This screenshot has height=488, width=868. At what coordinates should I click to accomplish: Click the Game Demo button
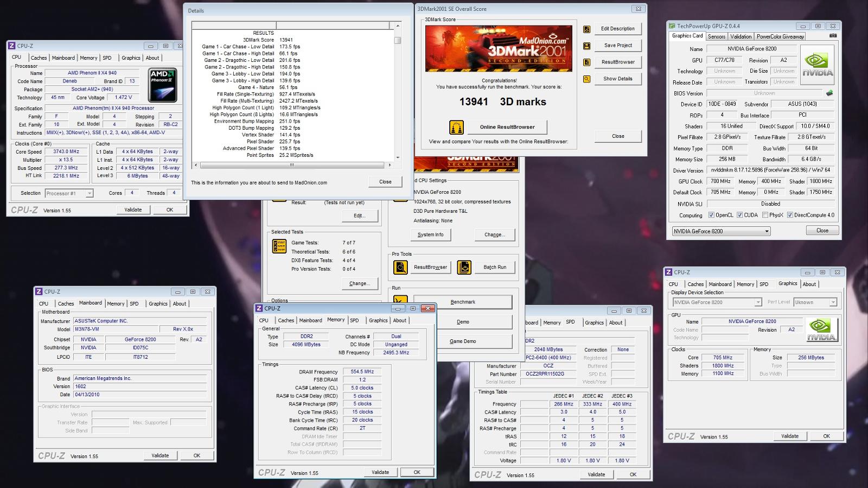[463, 341]
